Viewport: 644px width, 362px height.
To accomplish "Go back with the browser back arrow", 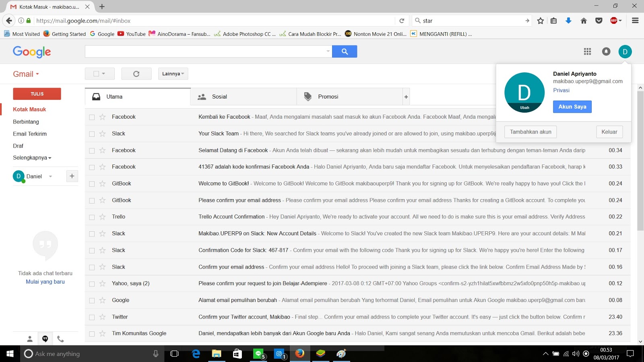I will pos(9,21).
